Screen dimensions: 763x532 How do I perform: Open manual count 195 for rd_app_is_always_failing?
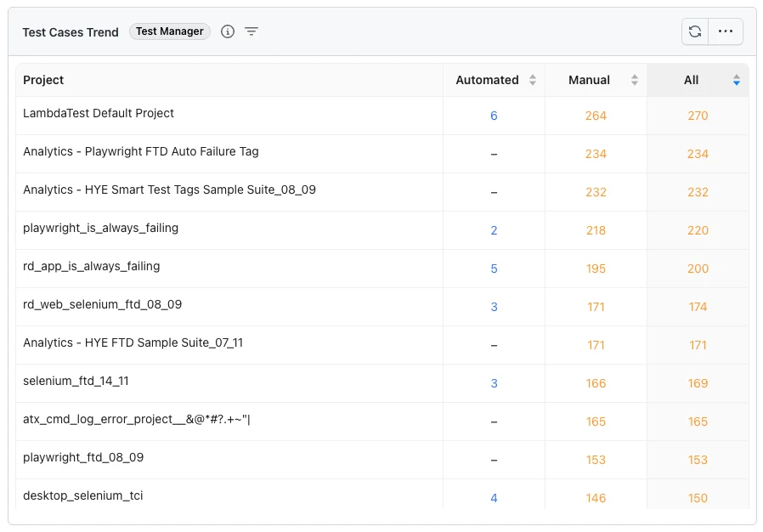(x=596, y=269)
